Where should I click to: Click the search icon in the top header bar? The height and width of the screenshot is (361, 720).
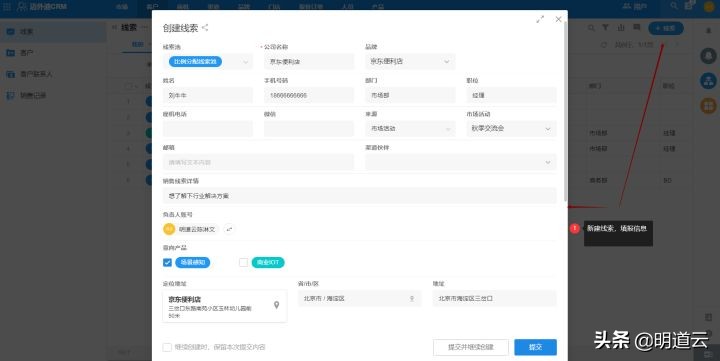click(x=674, y=6)
